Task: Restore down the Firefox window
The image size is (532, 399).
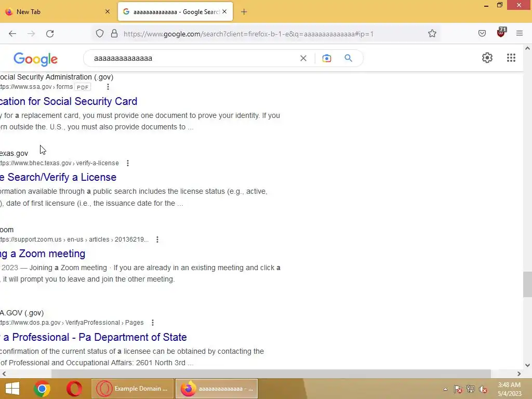Action: 500,5
